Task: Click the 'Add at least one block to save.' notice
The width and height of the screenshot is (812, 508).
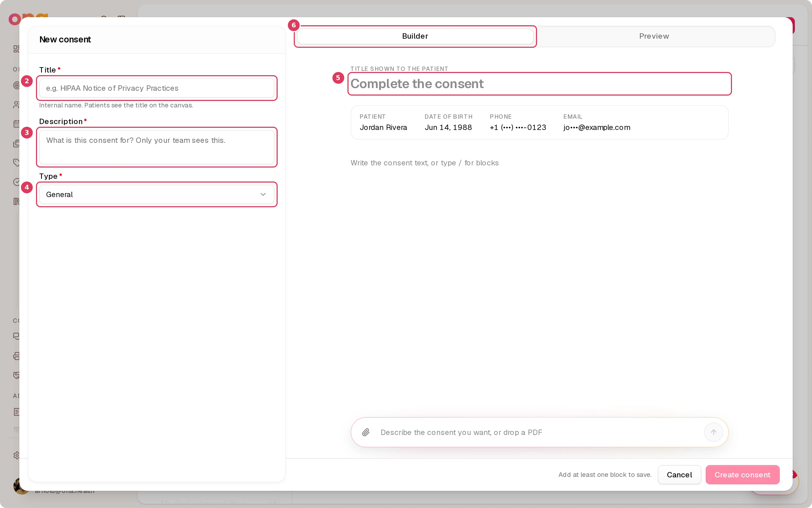Action: pyautogui.click(x=605, y=475)
